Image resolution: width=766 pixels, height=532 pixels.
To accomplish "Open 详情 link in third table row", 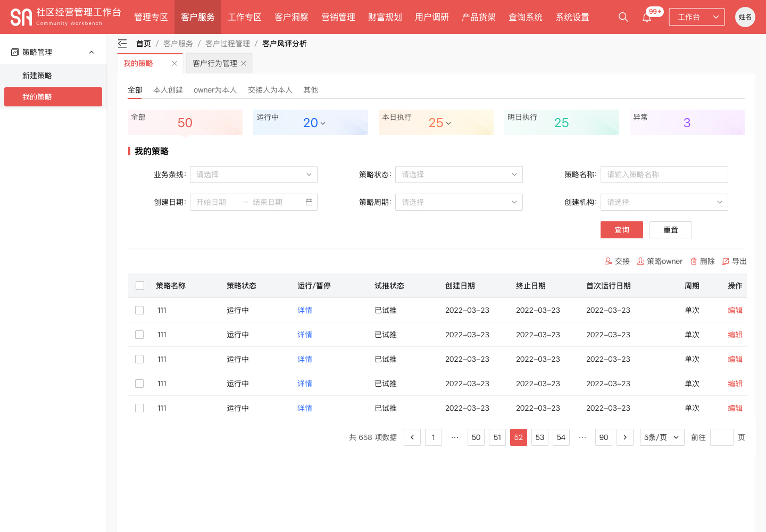I will pyautogui.click(x=305, y=359).
